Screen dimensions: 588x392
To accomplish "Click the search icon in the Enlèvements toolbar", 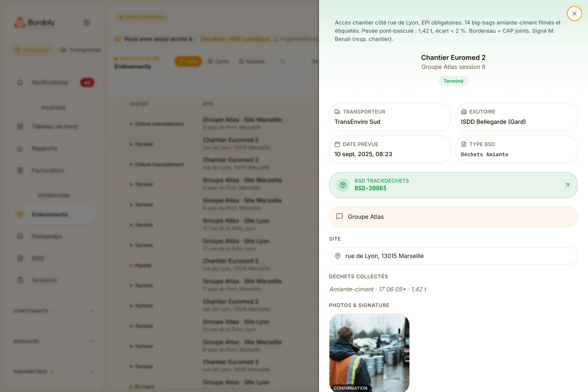I will (283, 61).
